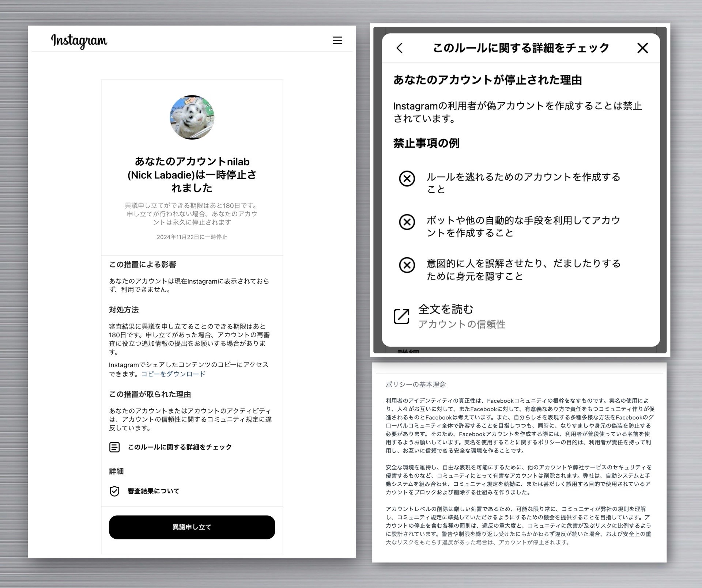Click X icon beside ルールを逃れるためのアカウント
The width and height of the screenshot is (702, 588).
pos(407,179)
